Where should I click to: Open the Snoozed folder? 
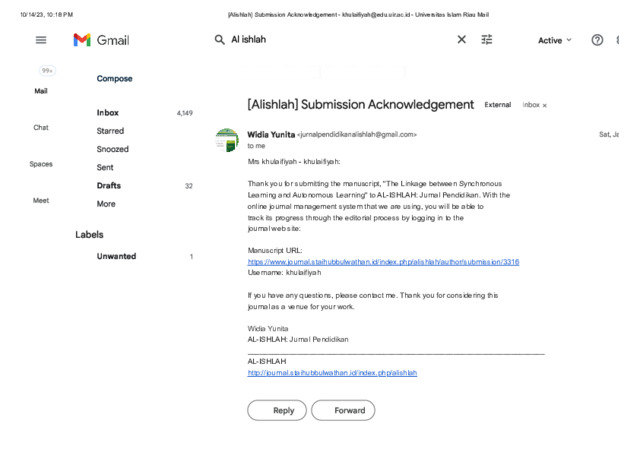[113, 149]
